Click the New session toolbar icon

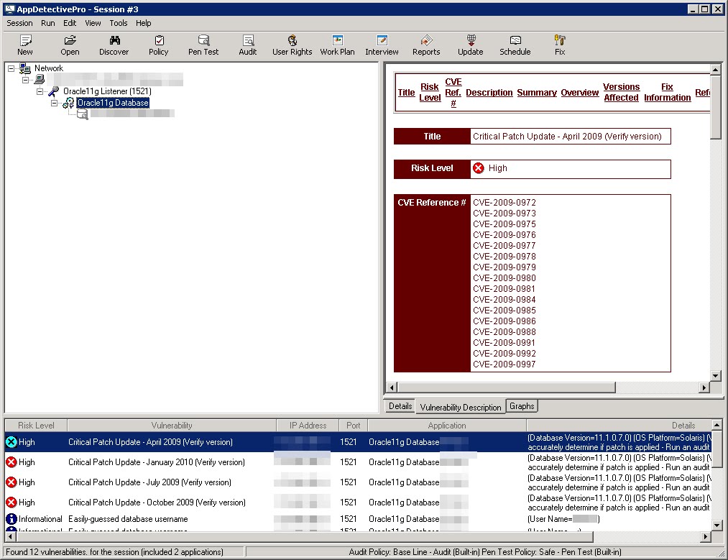pyautogui.click(x=26, y=40)
